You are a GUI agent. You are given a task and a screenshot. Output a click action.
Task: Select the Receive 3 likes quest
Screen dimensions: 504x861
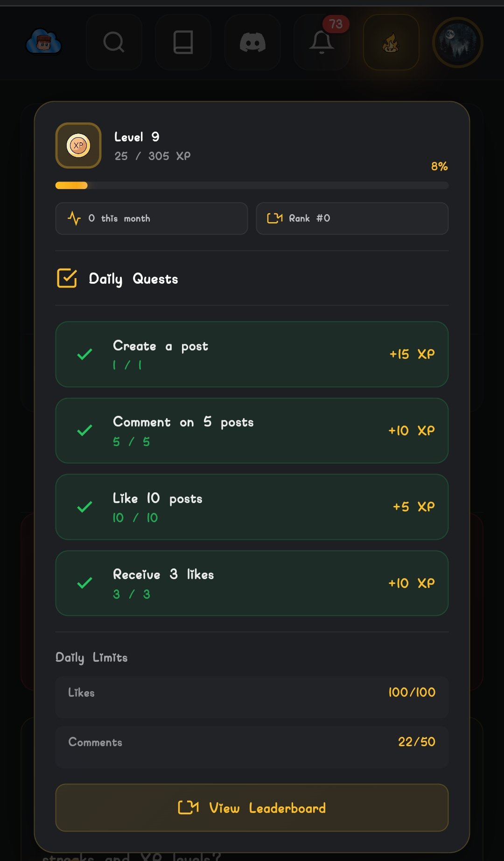pyautogui.click(x=252, y=583)
